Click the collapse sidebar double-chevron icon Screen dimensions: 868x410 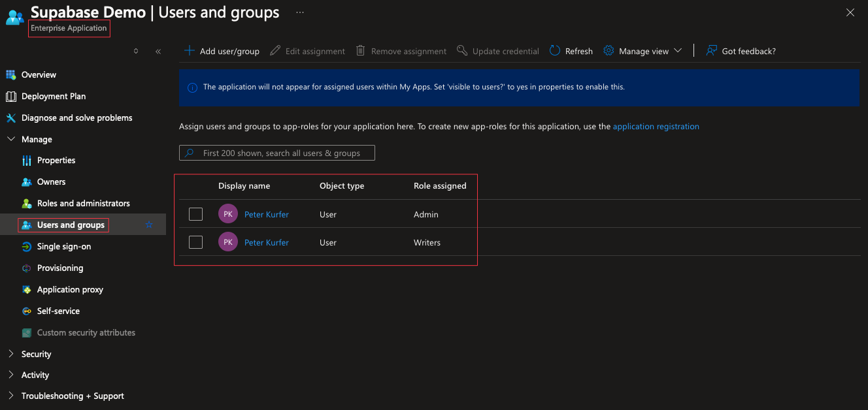click(x=158, y=51)
